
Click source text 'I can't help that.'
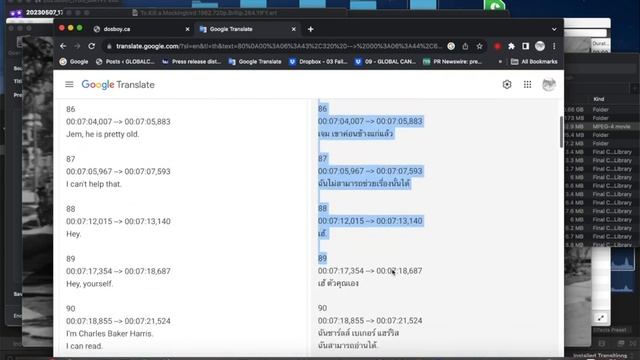94,184
